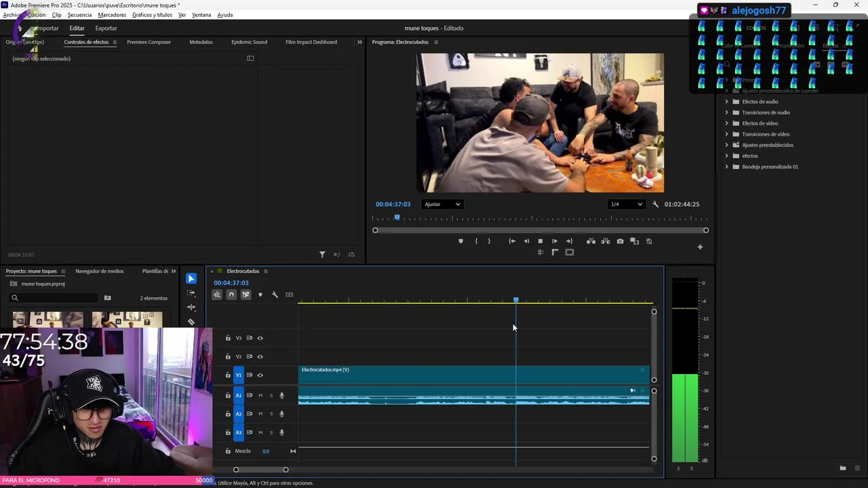
Task: Open captions track options CC
Action: point(290,295)
